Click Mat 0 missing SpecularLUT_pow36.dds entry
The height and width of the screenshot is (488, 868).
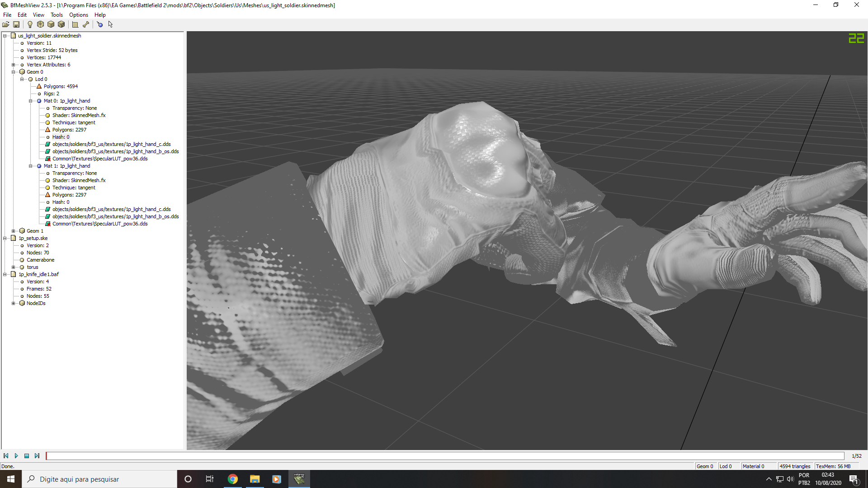[100, 159]
